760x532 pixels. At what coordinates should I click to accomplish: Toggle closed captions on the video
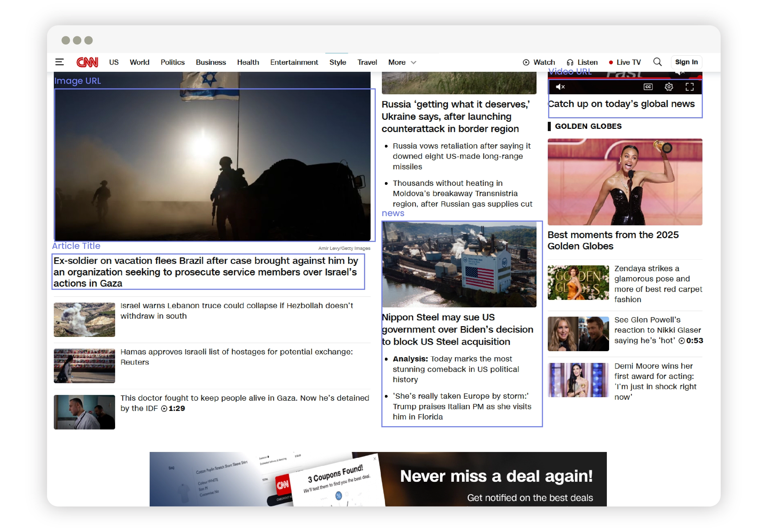(x=648, y=87)
